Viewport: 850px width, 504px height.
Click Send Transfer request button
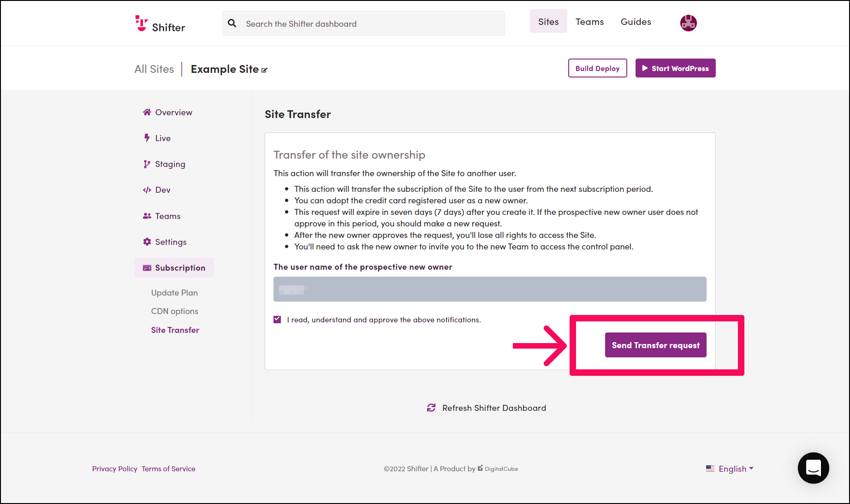(655, 345)
